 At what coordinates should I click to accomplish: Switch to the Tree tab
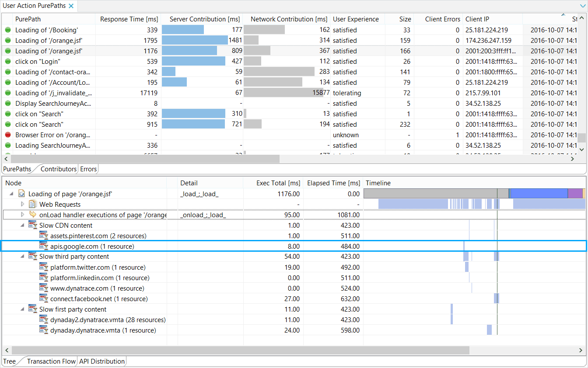coord(9,361)
